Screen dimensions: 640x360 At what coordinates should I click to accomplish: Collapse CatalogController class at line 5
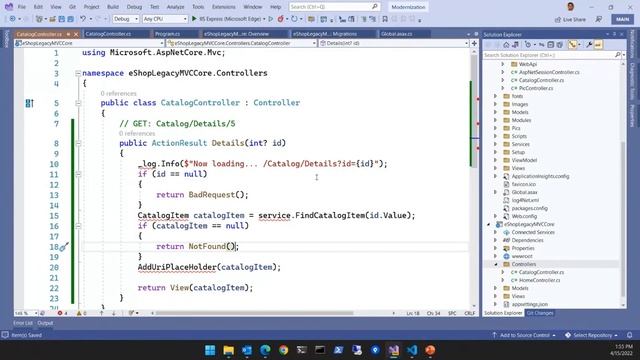coord(78,103)
